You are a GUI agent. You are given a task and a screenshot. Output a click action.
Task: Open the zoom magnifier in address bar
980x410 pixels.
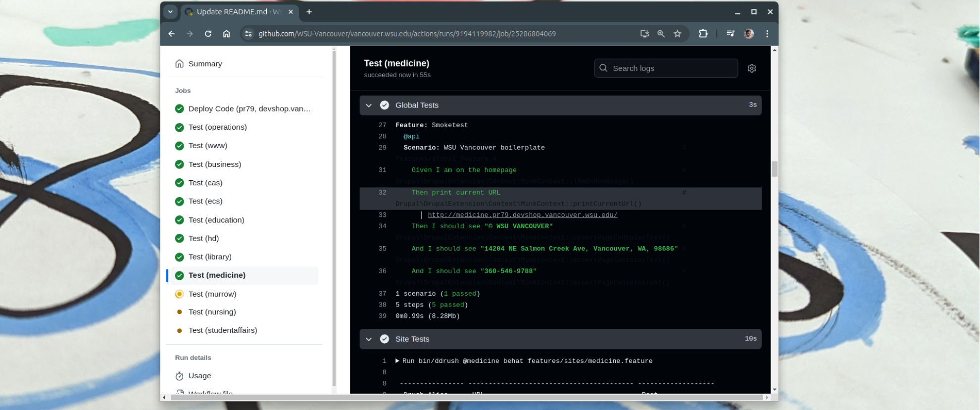click(661, 34)
